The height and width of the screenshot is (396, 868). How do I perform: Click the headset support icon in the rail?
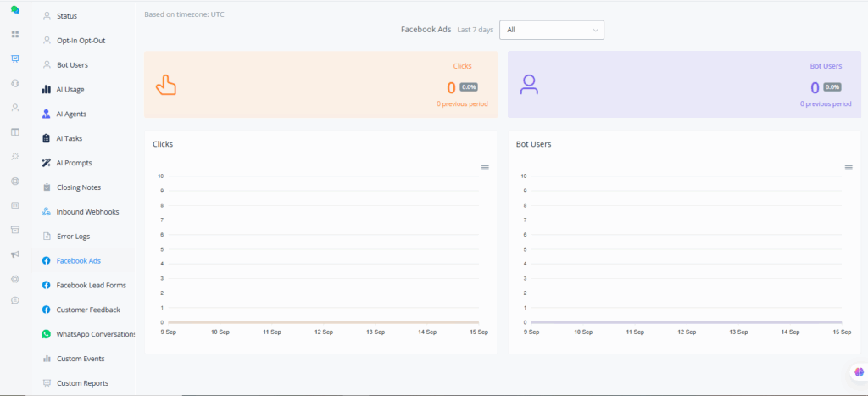[14, 83]
